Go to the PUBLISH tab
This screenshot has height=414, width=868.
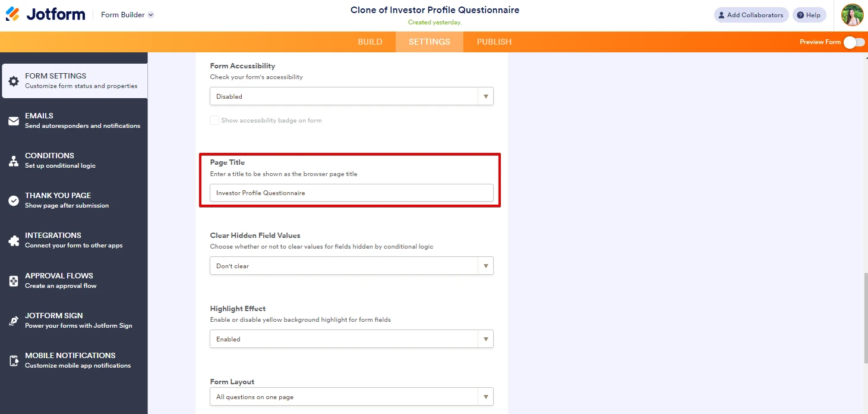[x=494, y=42]
